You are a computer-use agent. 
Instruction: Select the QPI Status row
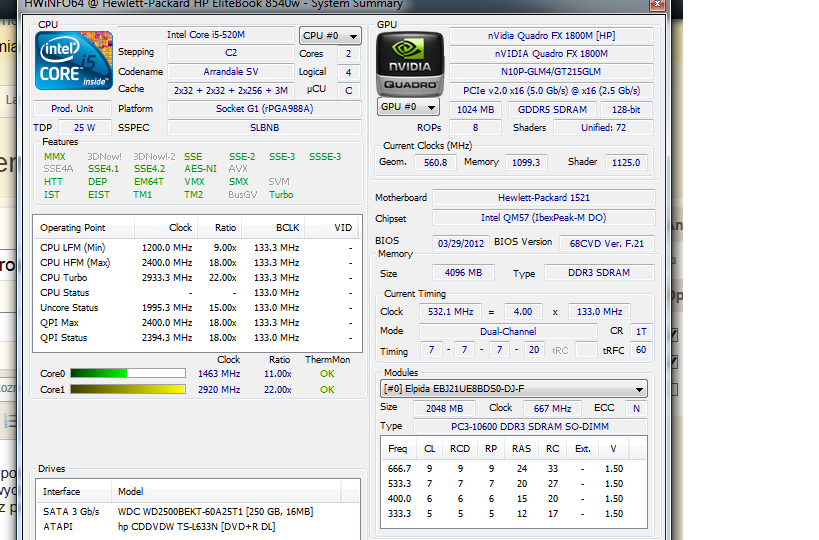(x=197, y=338)
